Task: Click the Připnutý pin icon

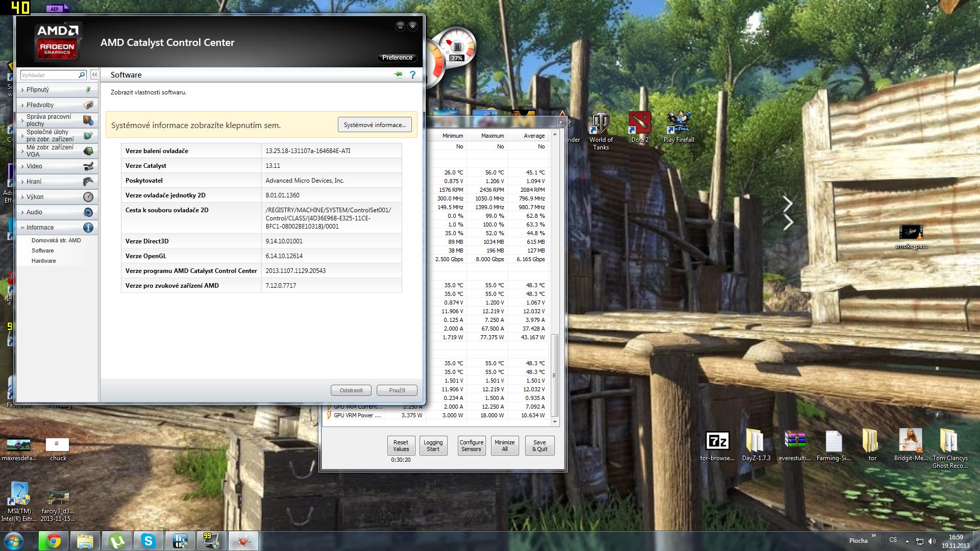Action: click(x=88, y=90)
